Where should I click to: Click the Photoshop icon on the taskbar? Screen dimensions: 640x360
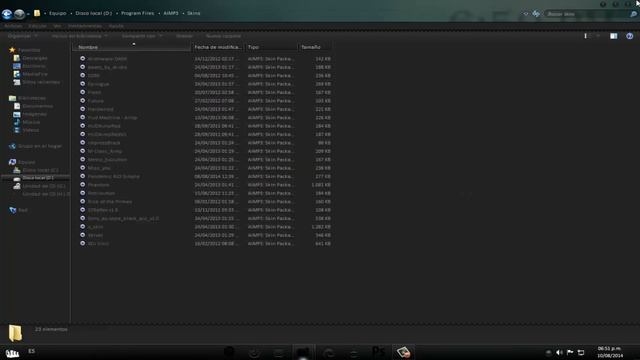378,352
